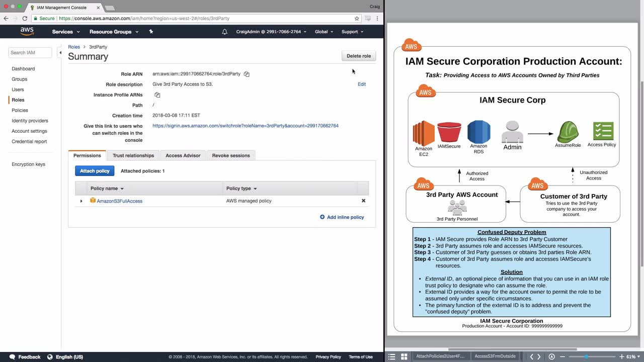The height and width of the screenshot is (362, 644).
Task: Select the Permissions tab
Action: (87, 155)
